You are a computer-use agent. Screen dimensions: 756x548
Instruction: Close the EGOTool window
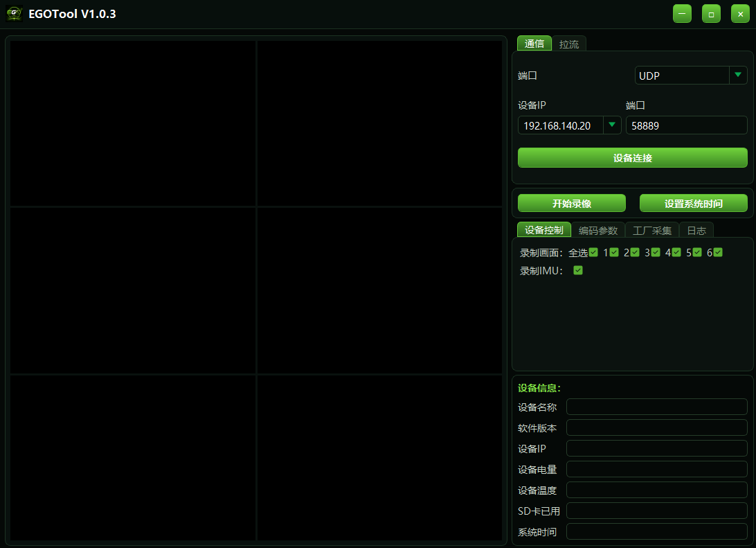click(740, 13)
